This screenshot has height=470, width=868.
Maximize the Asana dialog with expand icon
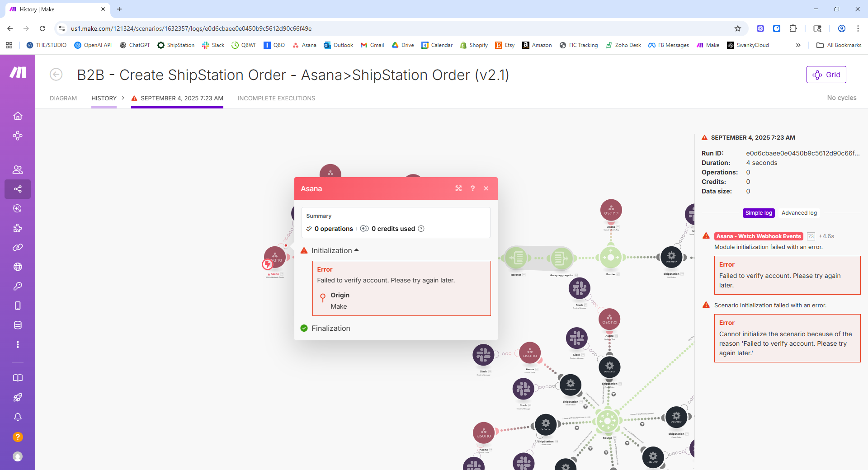[458, 188]
